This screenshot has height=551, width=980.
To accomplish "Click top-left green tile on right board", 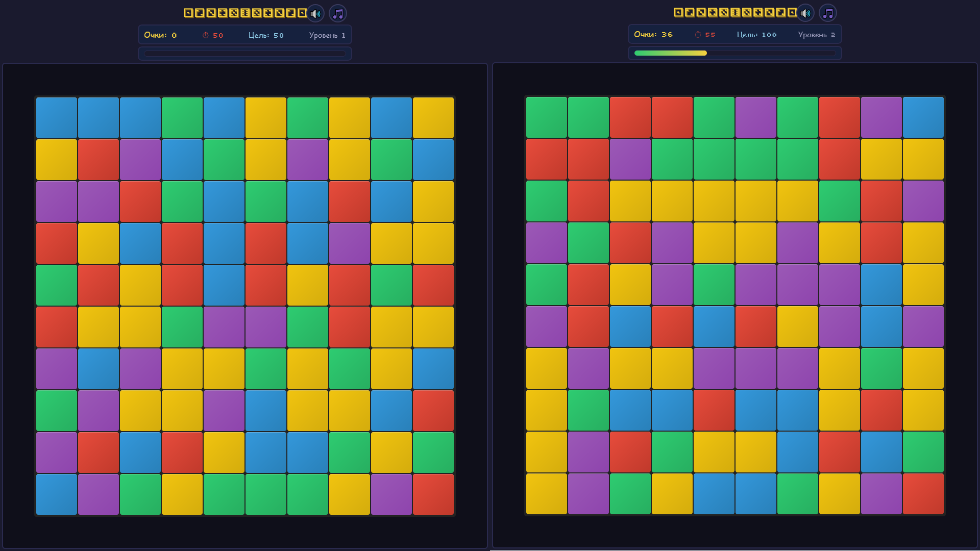I will 547,117.
